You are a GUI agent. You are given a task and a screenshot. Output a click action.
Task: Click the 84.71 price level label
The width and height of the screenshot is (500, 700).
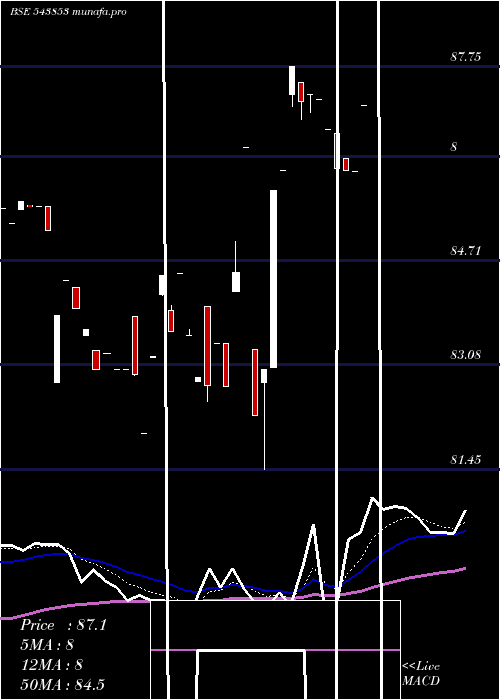click(466, 251)
